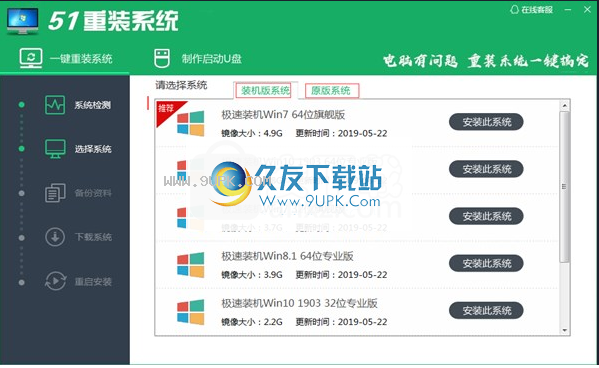Click the 推荐 red ribbon badge
The height and width of the screenshot is (368, 599).
(168, 111)
